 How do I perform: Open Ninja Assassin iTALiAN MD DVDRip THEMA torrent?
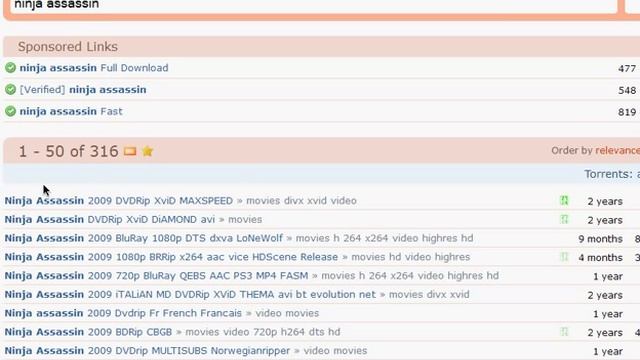tap(190, 295)
